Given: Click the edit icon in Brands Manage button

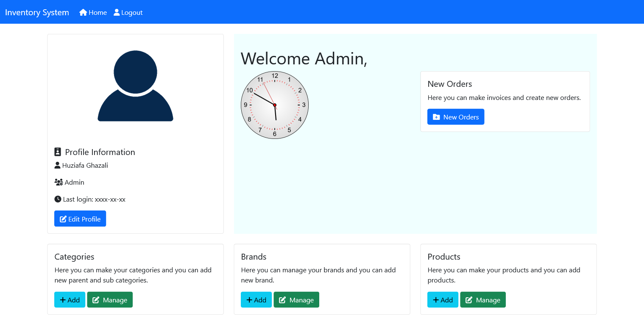Looking at the screenshot, I should (x=282, y=299).
